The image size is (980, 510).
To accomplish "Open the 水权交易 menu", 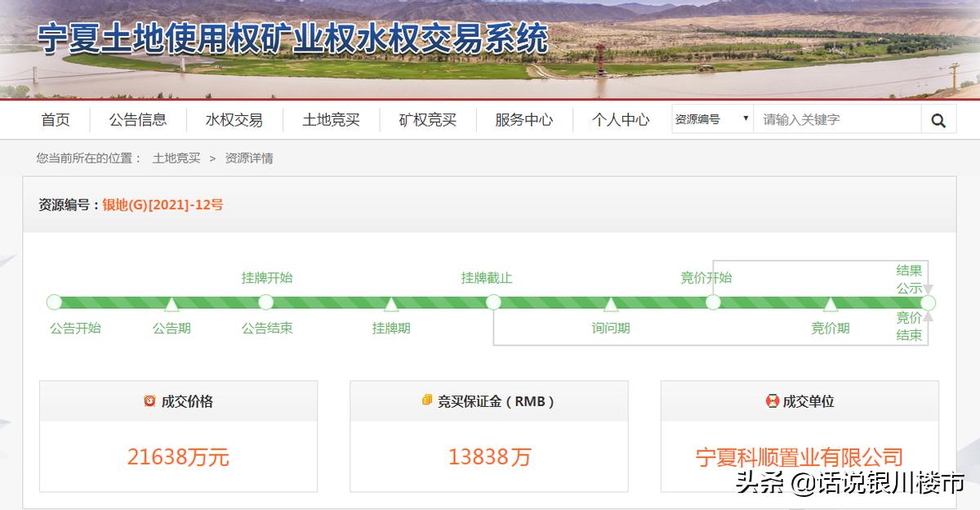I will tap(234, 119).
